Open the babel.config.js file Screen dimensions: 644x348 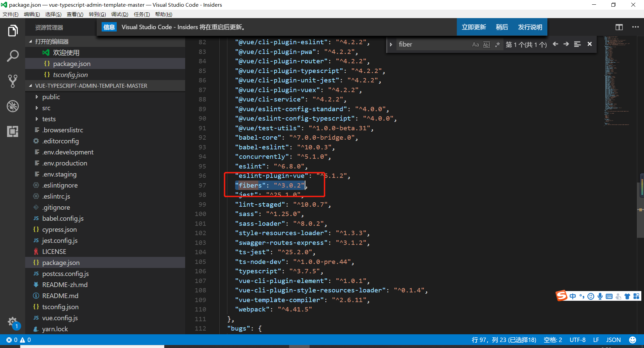[105, 218]
